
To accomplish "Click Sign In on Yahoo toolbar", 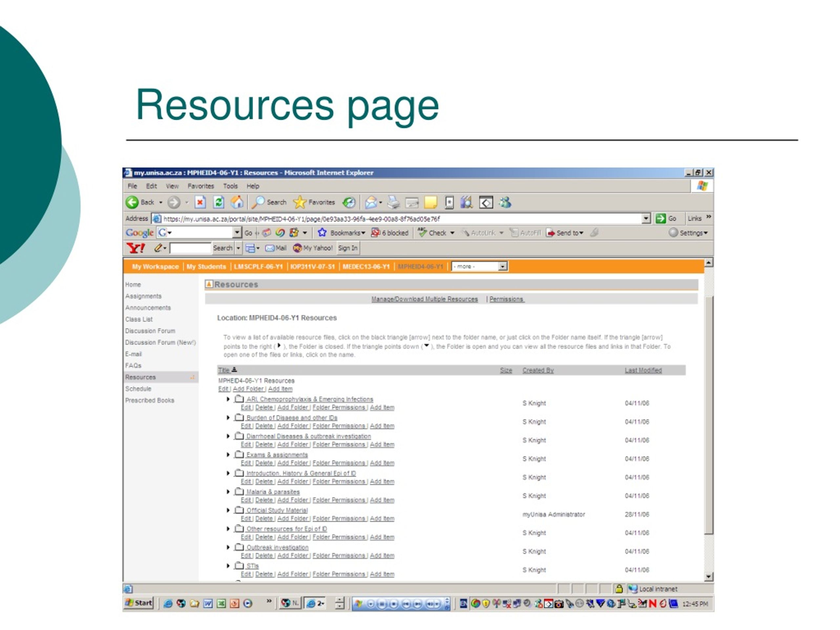I will (x=347, y=248).
